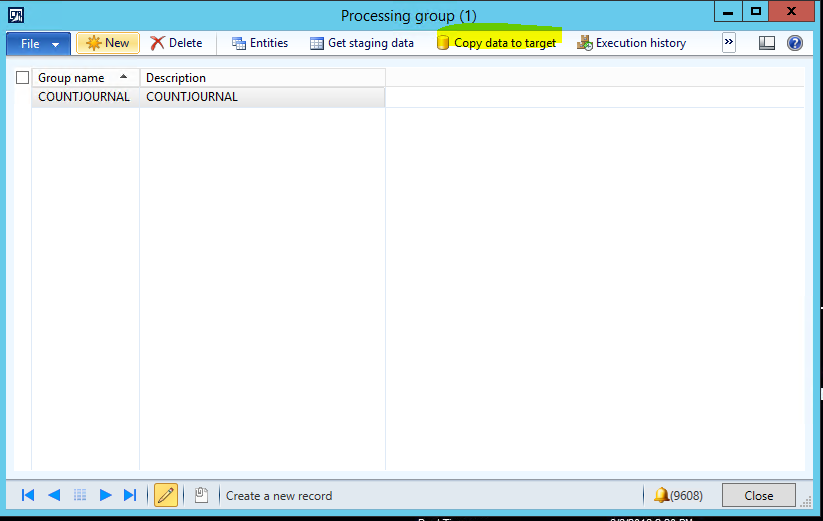The width and height of the screenshot is (823, 521).
Task: Open the File menu
Action: point(38,44)
